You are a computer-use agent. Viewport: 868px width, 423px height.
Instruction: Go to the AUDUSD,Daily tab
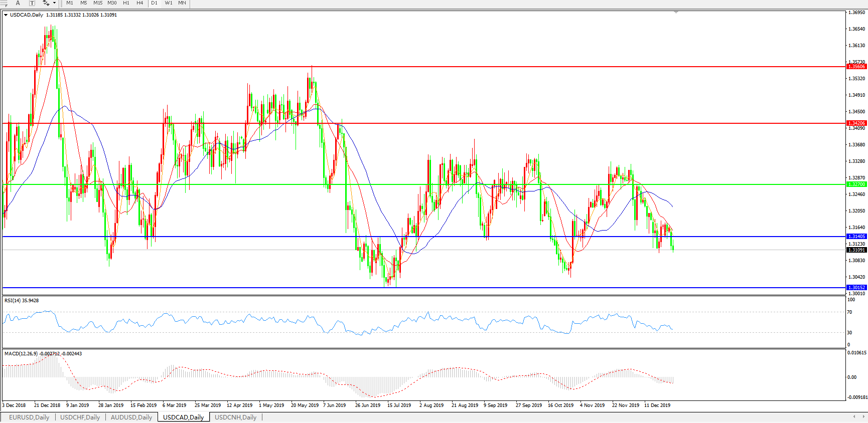click(131, 417)
